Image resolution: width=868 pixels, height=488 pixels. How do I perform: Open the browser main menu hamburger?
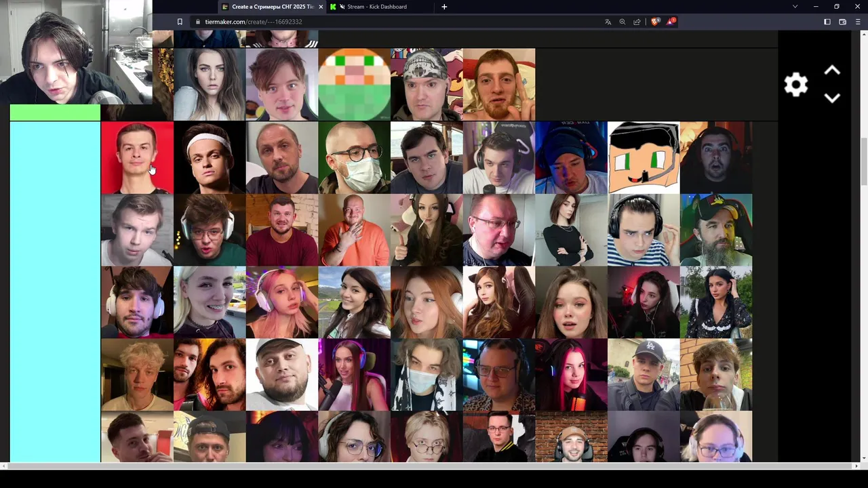[858, 22]
